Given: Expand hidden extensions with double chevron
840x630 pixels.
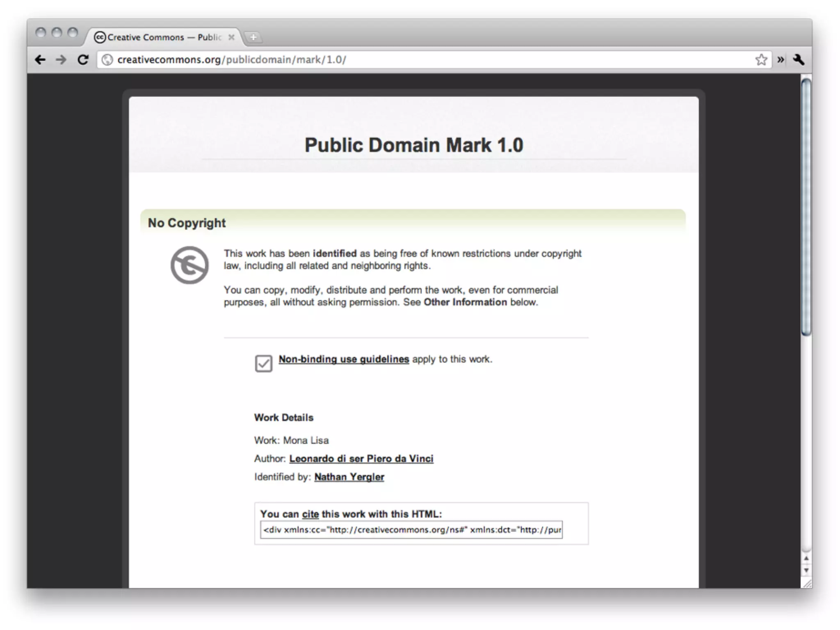Looking at the screenshot, I should (x=781, y=60).
